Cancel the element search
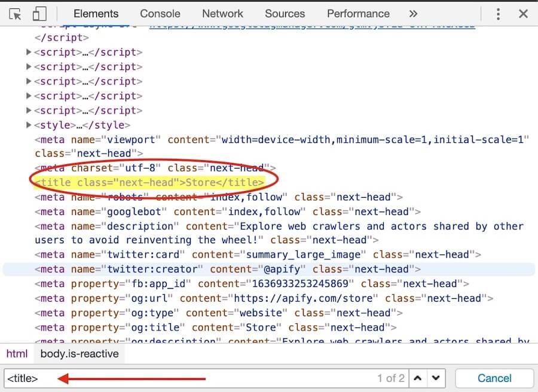The image size is (538, 392). click(494, 378)
